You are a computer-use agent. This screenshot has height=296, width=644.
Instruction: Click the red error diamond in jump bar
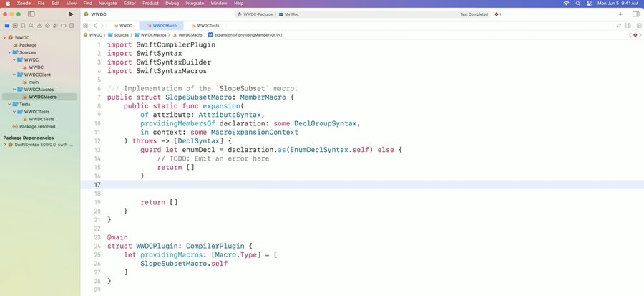(636, 35)
